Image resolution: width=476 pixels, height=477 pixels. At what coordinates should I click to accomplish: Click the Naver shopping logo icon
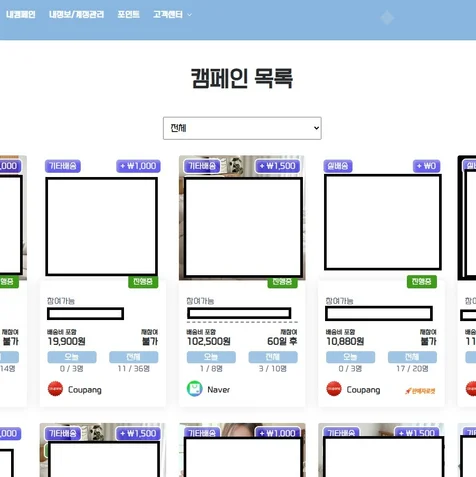pyautogui.click(x=195, y=389)
